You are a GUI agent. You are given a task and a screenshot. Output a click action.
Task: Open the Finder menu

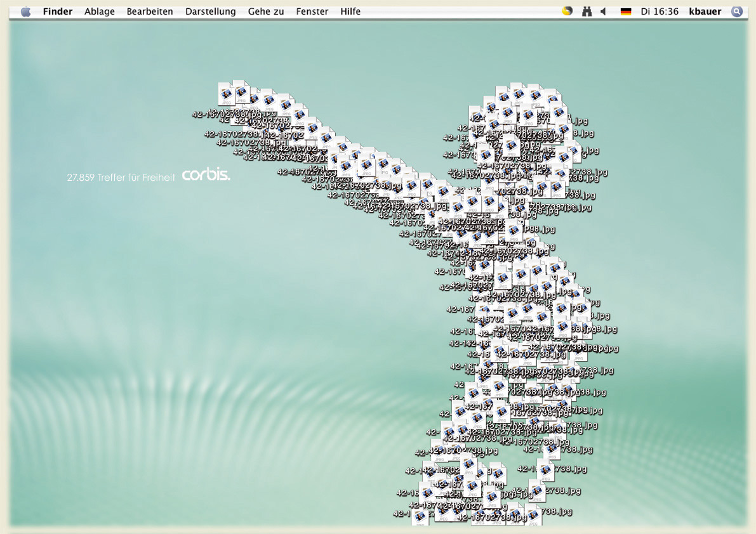click(x=58, y=11)
